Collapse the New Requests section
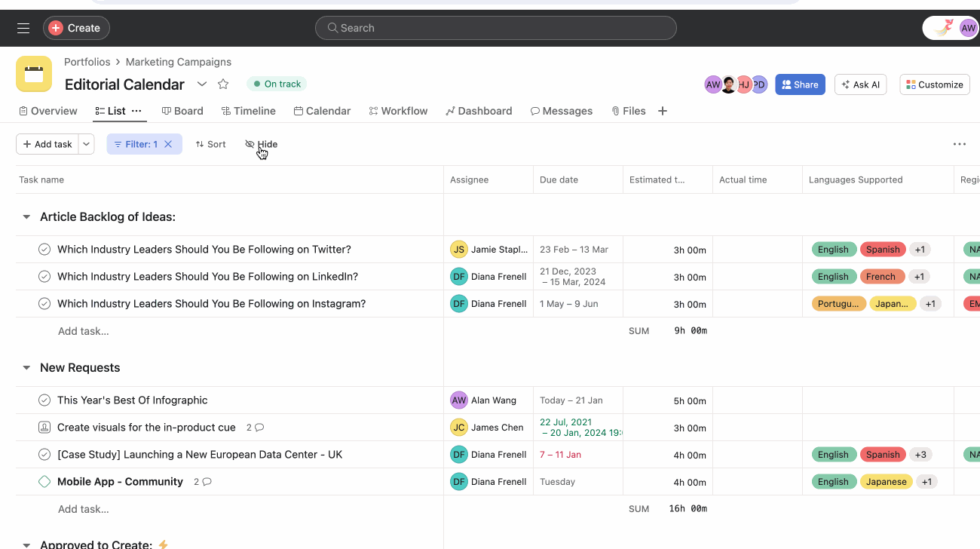Screen dimensions: 980x549 point(26,368)
